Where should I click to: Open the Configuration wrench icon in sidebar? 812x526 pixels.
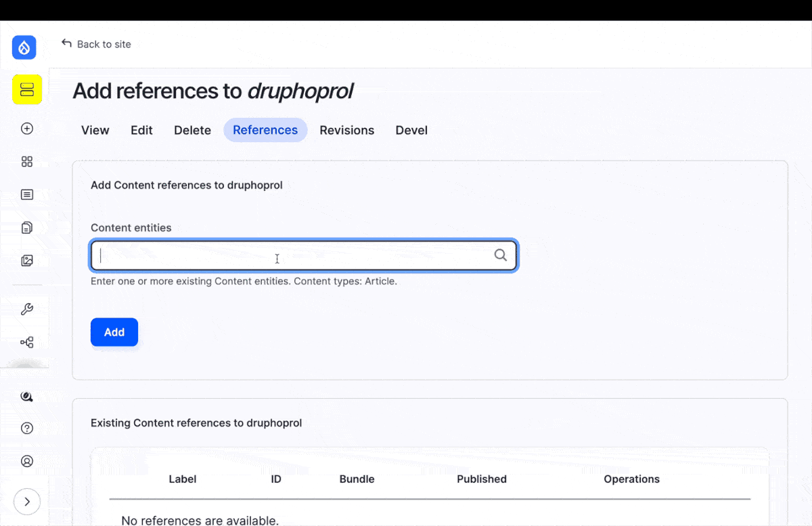[x=27, y=309]
